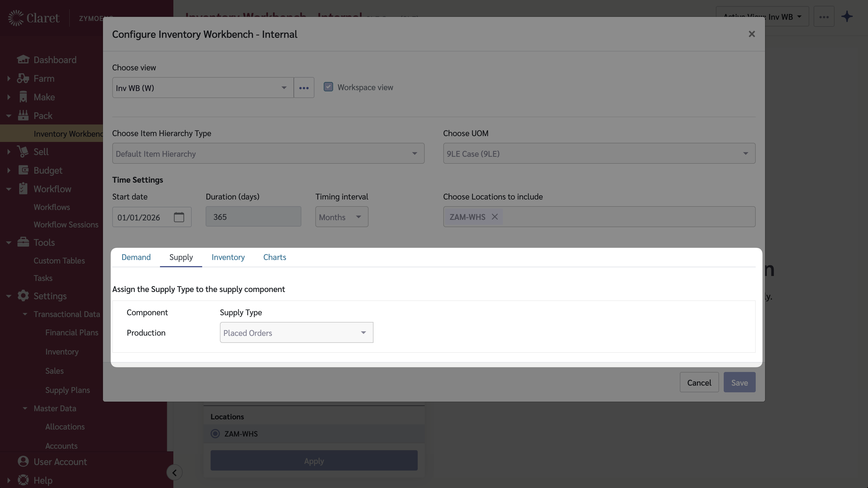Switch to the Charts tab
The width and height of the screenshot is (868, 488).
tap(274, 257)
